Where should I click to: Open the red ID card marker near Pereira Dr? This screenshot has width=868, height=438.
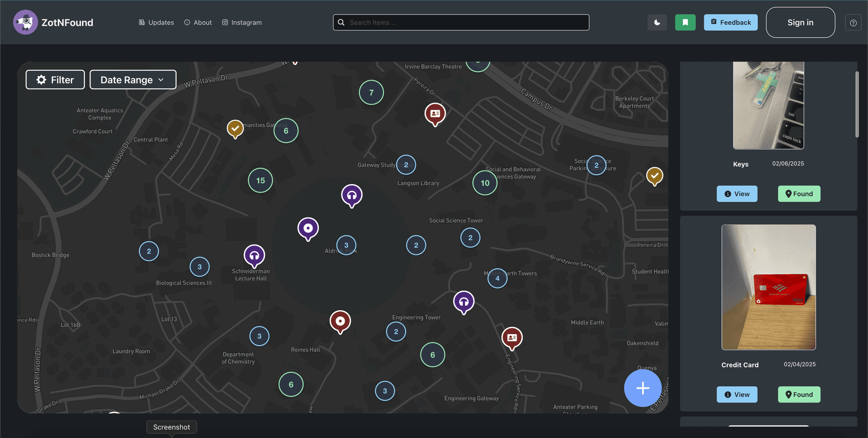point(435,114)
